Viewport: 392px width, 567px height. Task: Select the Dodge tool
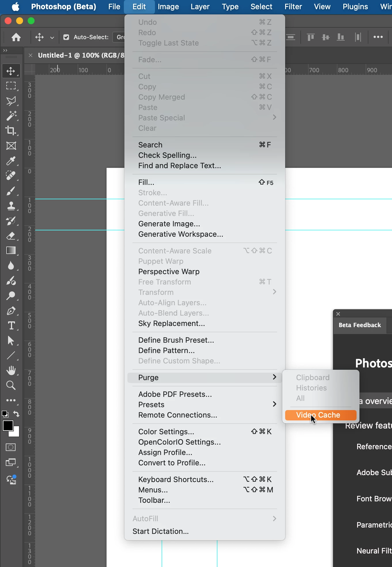tap(11, 296)
